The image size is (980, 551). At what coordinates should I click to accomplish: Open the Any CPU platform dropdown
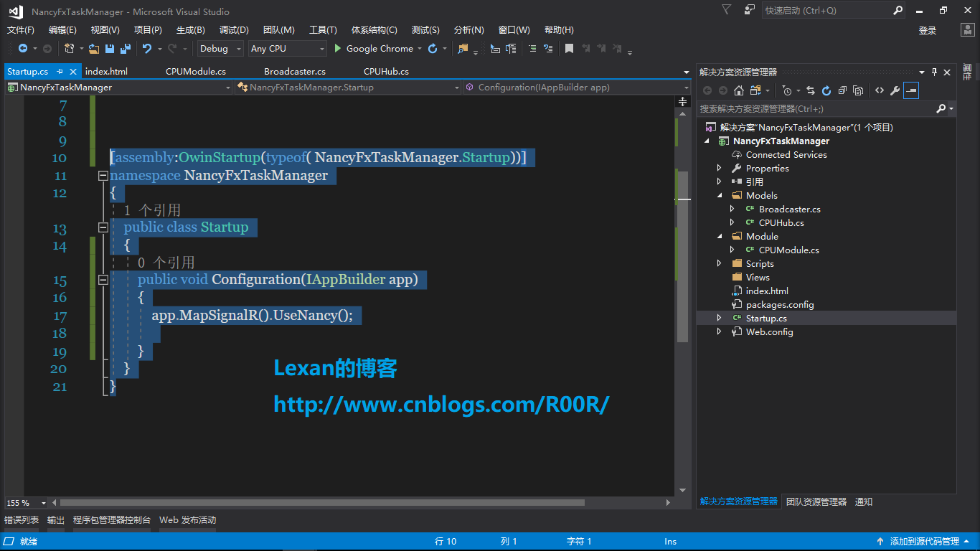tap(287, 49)
